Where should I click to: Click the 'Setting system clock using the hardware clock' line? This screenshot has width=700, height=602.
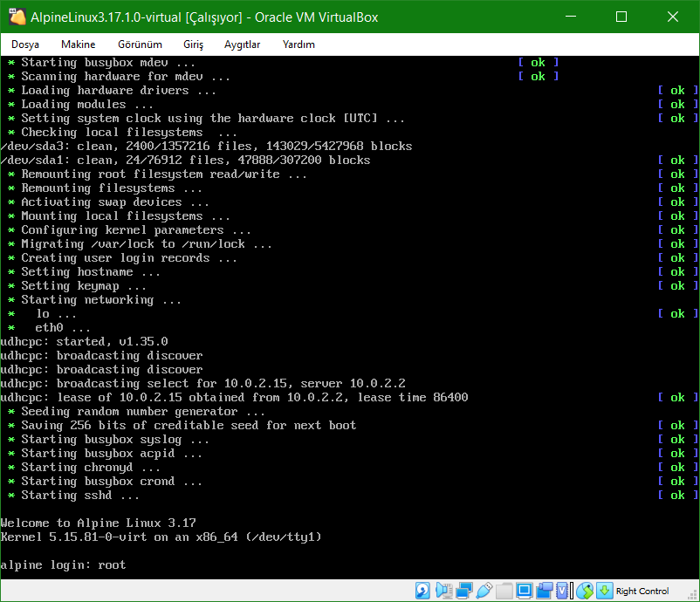tap(206, 119)
